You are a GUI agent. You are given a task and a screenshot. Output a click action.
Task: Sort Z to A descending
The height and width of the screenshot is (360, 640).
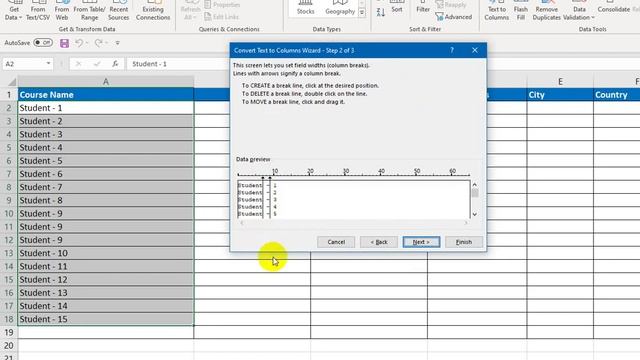380,13
